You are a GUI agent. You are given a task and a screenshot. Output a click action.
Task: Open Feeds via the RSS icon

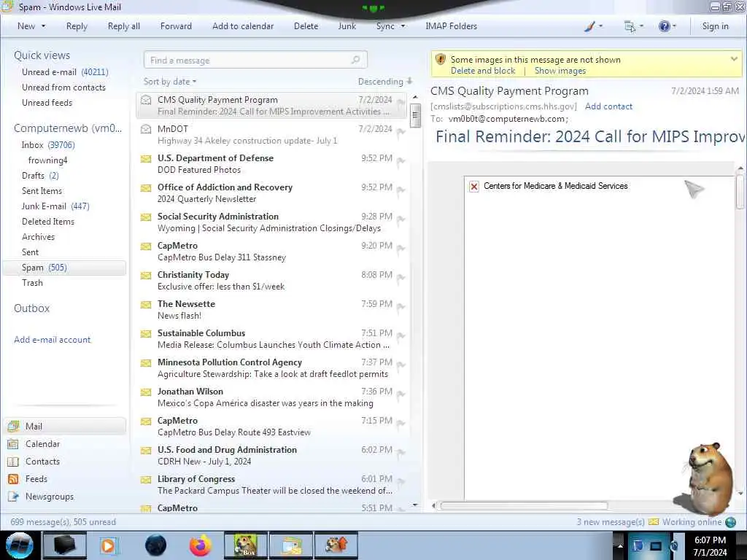point(13,479)
